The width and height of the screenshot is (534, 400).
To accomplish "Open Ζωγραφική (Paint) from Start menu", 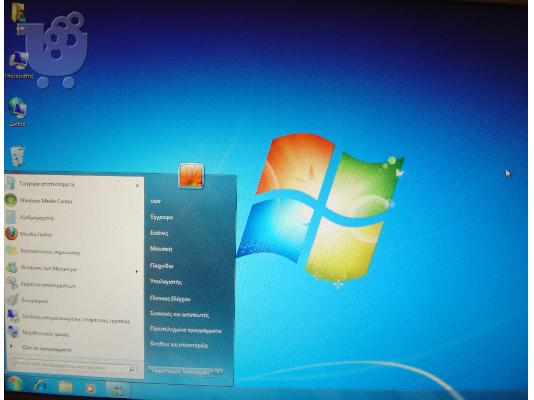I will coord(34,301).
